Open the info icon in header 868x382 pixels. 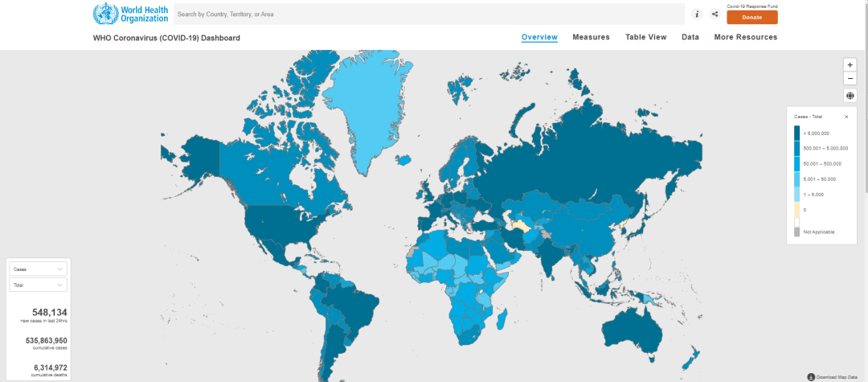click(697, 14)
